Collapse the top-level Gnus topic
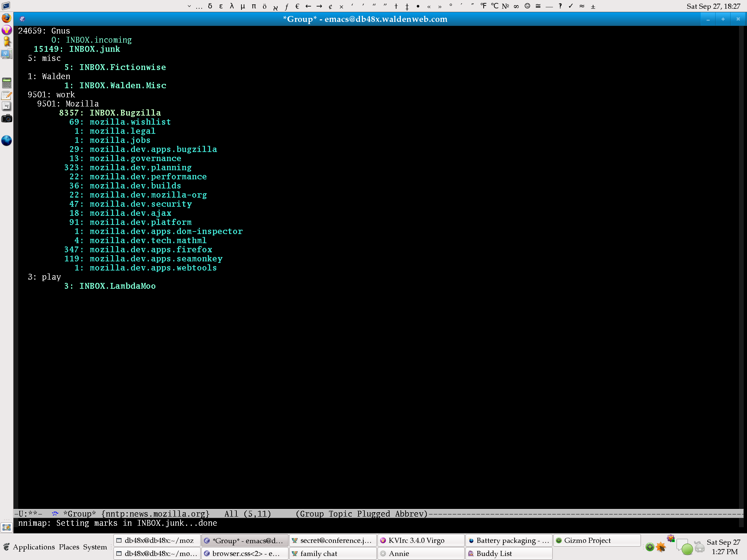This screenshot has width=747, height=560. pos(44,31)
